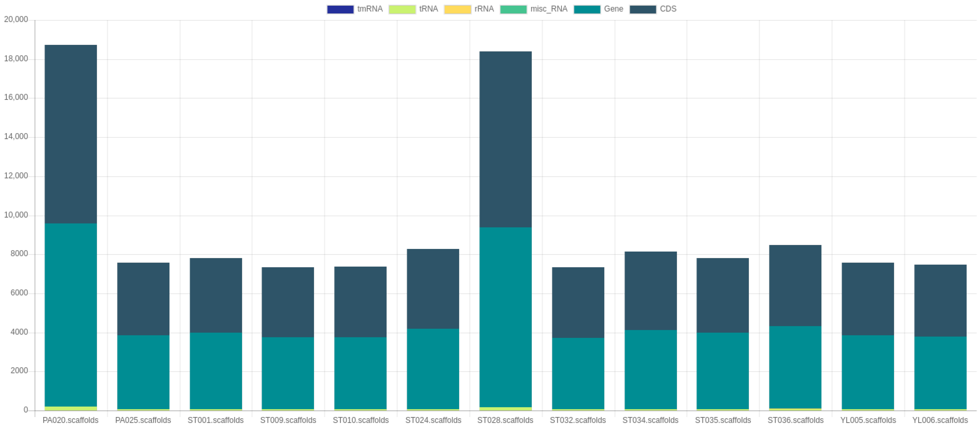The height and width of the screenshot is (428, 980).
Task: Click the Gene segment of YL006.scaffolds bar
Action: [x=940, y=372]
